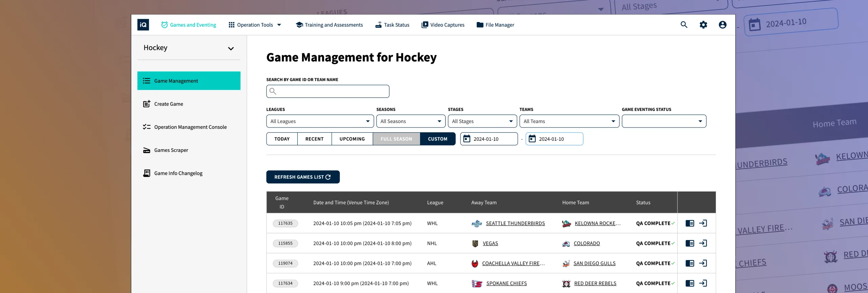Image resolution: width=868 pixels, height=293 pixels.
Task: Click Vegas team logo
Action: click(x=475, y=243)
